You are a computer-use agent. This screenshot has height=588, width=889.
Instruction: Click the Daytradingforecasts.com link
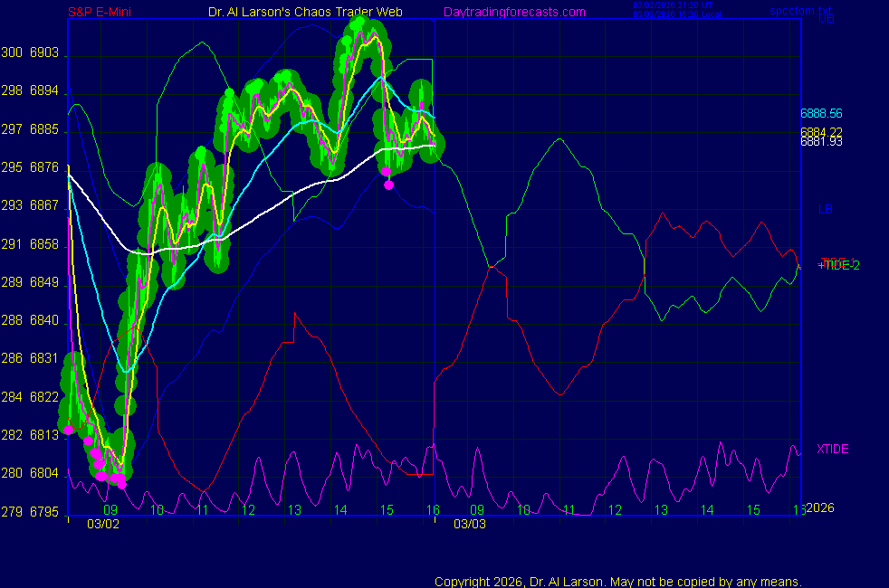[514, 12]
